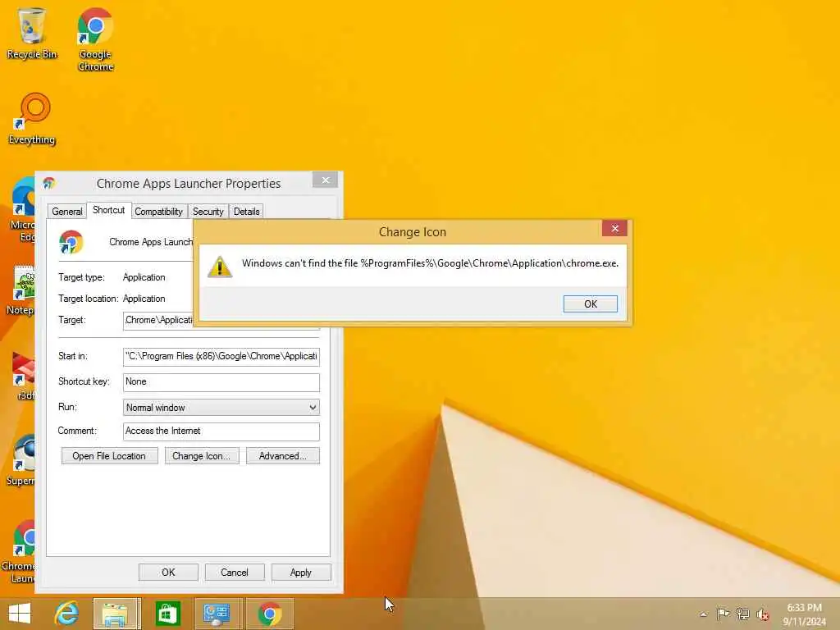Click the Change Icon... button
Screen dimensions: 840x630
click(202, 456)
